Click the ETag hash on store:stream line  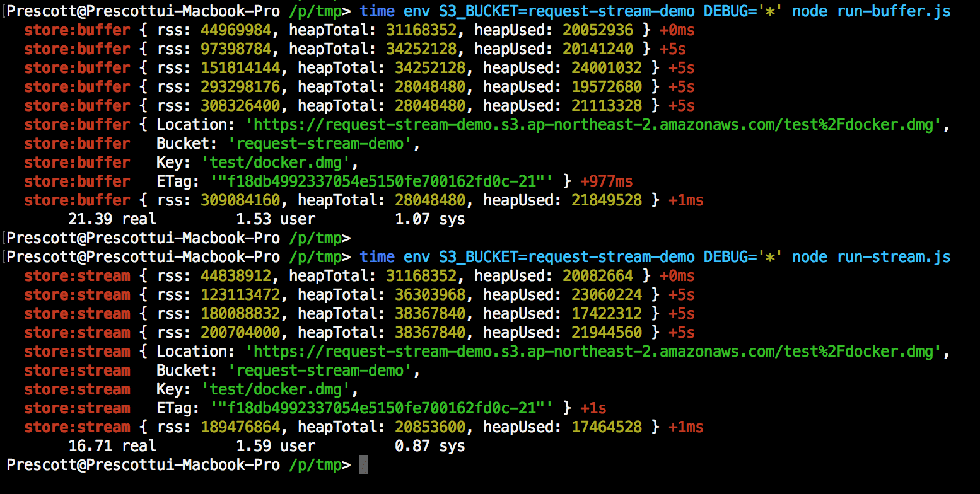tap(382, 408)
